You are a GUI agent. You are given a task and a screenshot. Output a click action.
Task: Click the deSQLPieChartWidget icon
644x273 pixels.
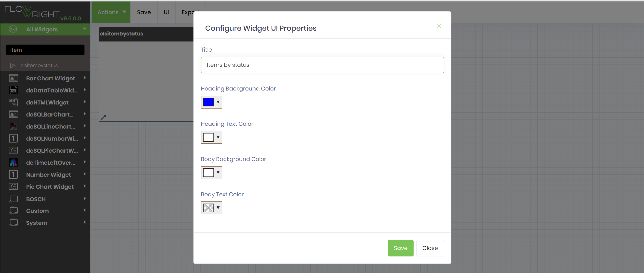pos(13,150)
